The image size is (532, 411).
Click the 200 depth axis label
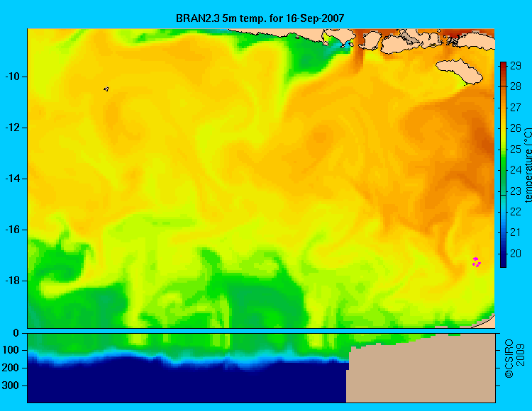[x=11, y=368]
